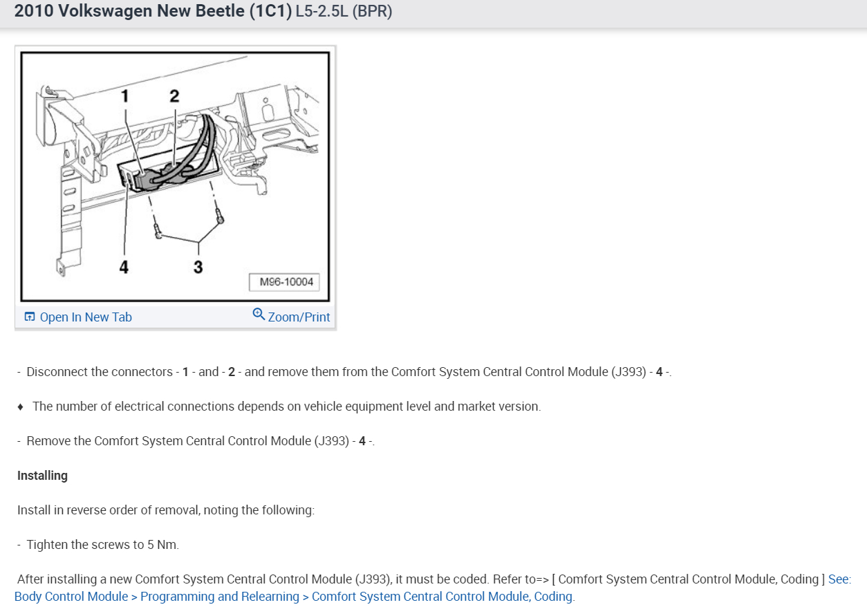Click callout number 4 in the diagram
This screenshot has width=867, height=616.
tap(124, 266)
